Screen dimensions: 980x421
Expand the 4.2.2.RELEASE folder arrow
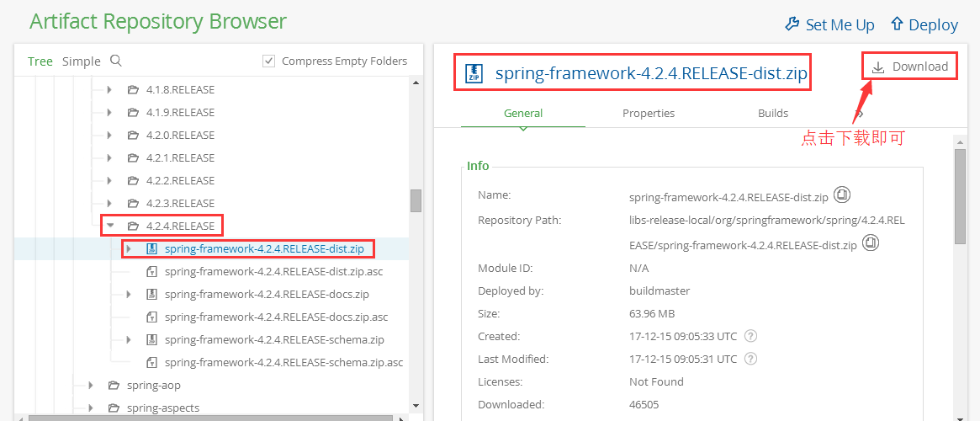click(109, 181)
